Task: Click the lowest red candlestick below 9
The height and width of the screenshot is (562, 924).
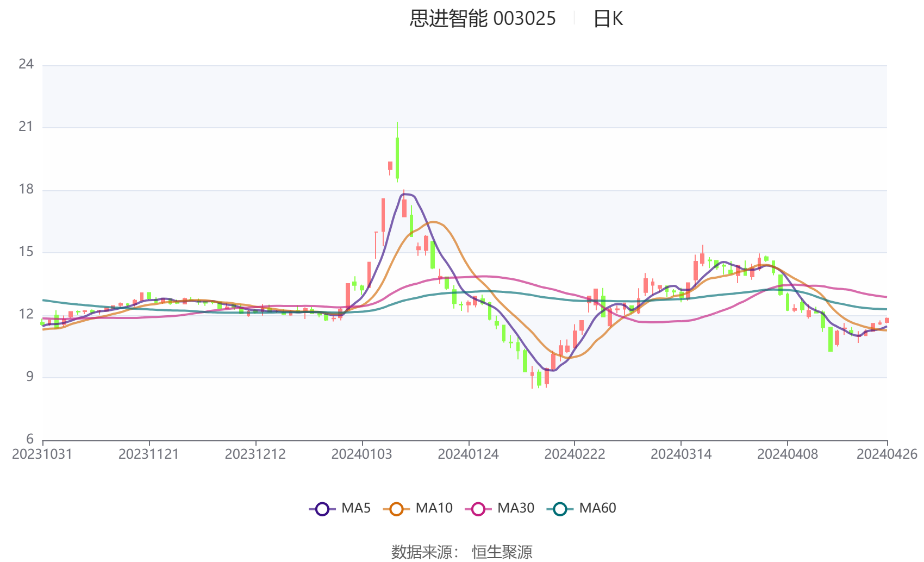Action: [532, 375]
